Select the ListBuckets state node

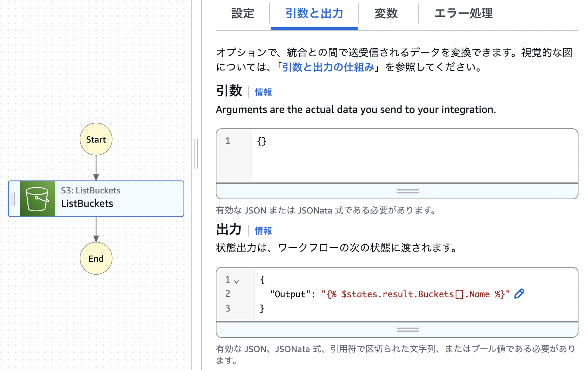(96, 199)
